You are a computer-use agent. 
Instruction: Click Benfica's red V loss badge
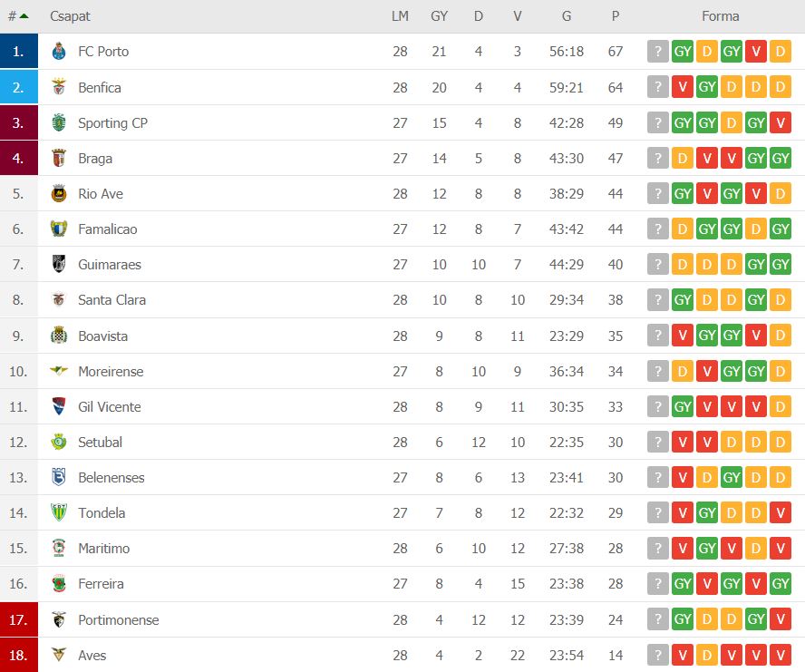[x=683, y=87]
